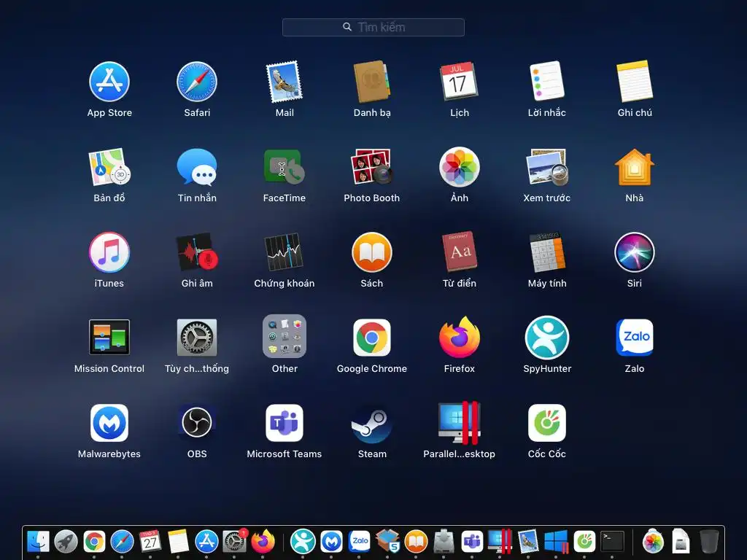This screenshot has width=747, height=560.
Task: Open Parallels Desktop icon in the Dock
Action: click(x=500, y=542)
